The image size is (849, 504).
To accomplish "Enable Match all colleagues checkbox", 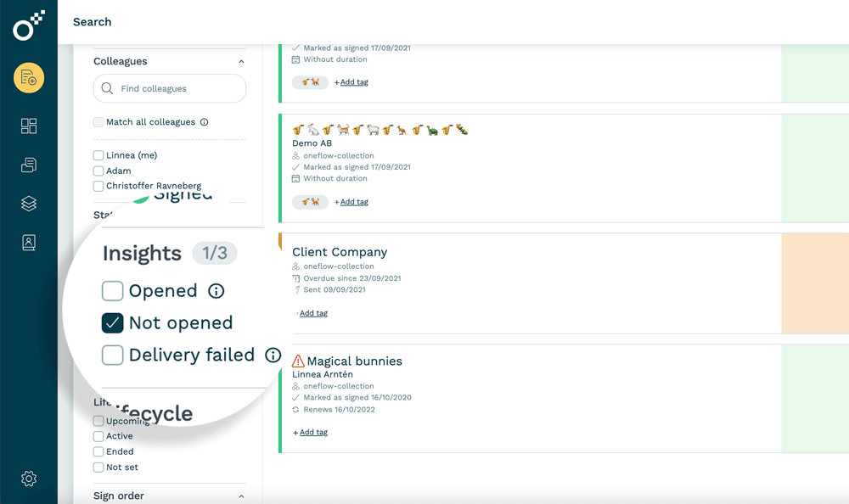I will [x=98, y=122].
